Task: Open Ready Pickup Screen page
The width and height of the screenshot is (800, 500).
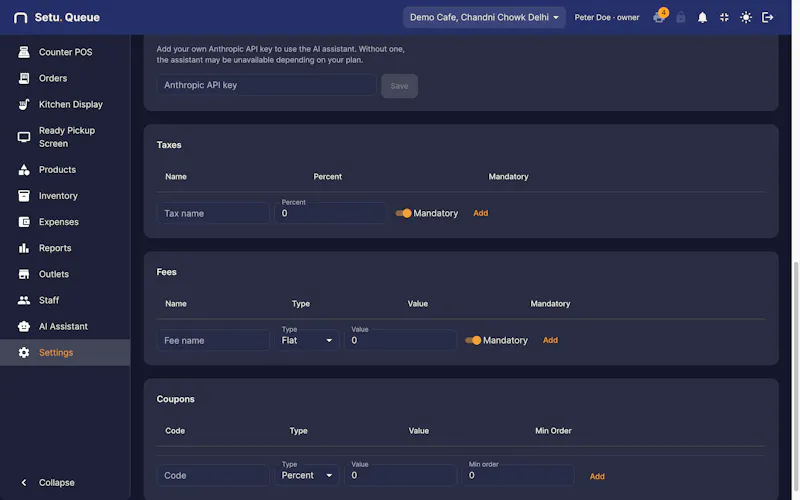Action: [x=65, y=137]
